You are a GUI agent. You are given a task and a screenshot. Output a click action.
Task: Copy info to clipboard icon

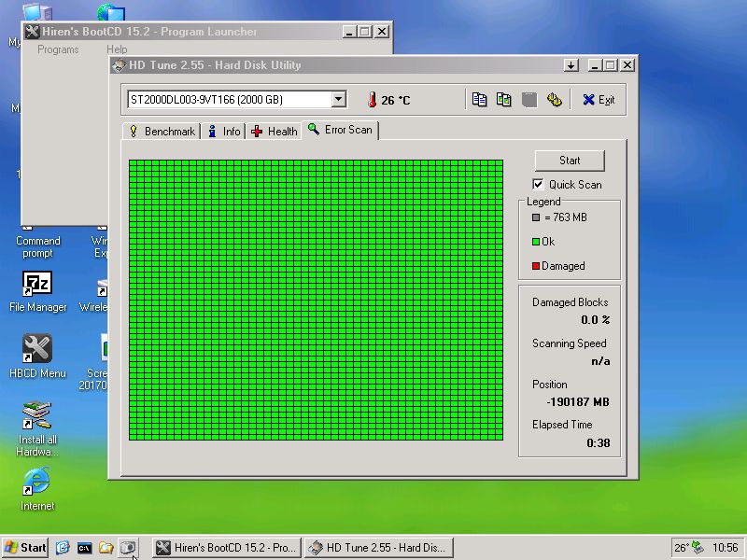click(x=479, y=100)
